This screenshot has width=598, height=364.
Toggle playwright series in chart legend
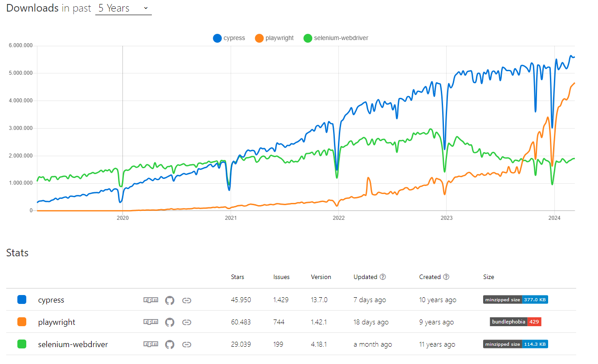click(x=274, y=38)
